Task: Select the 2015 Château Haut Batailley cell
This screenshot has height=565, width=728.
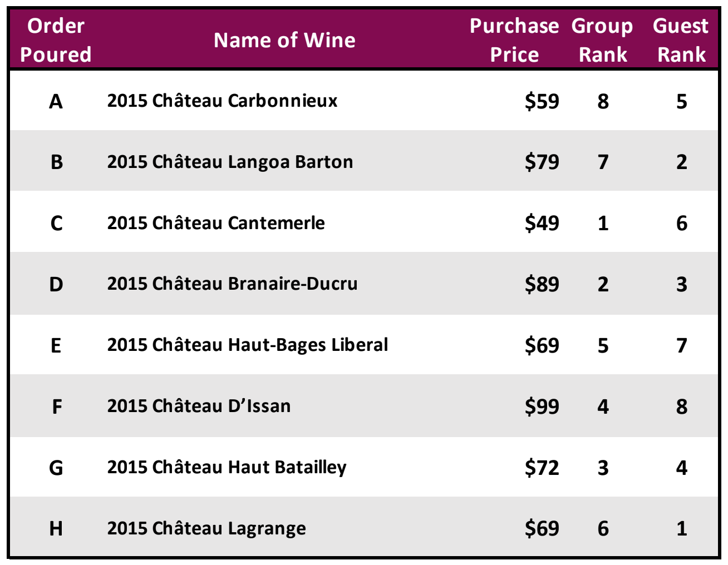Action: [x=227, y=467]
